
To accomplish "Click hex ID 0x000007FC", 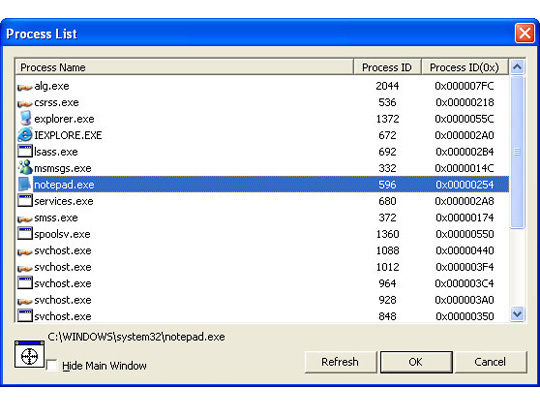I will pyautogui.click(x=465, y=86).
